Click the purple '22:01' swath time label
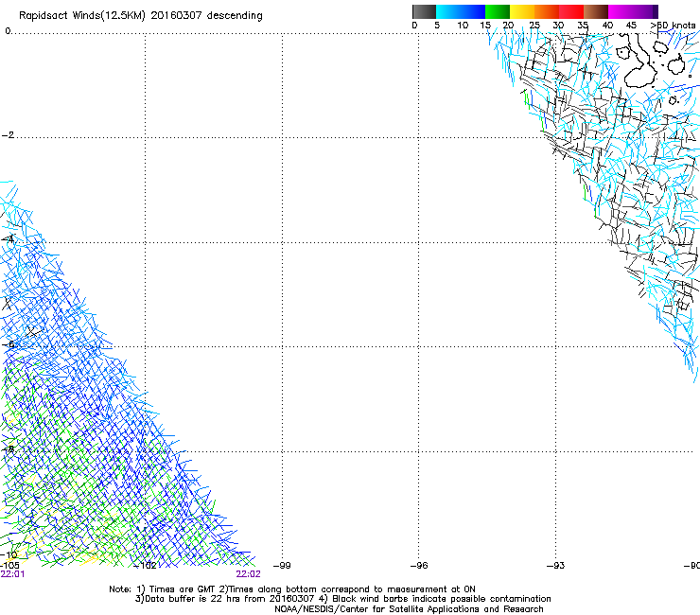Viewport: 700px width, 615px height. 13,574
